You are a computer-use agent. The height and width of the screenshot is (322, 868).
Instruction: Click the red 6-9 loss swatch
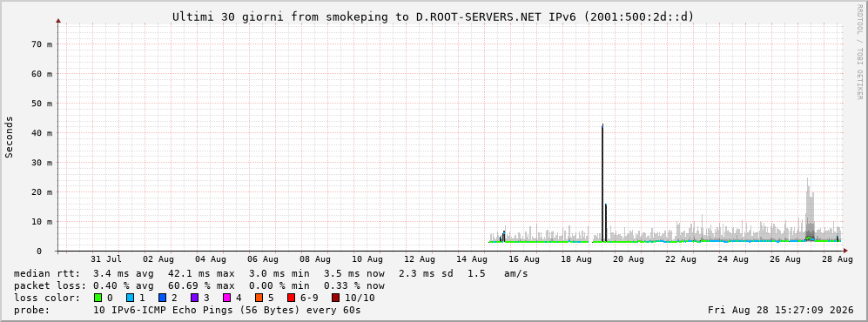tap(291, 298)
